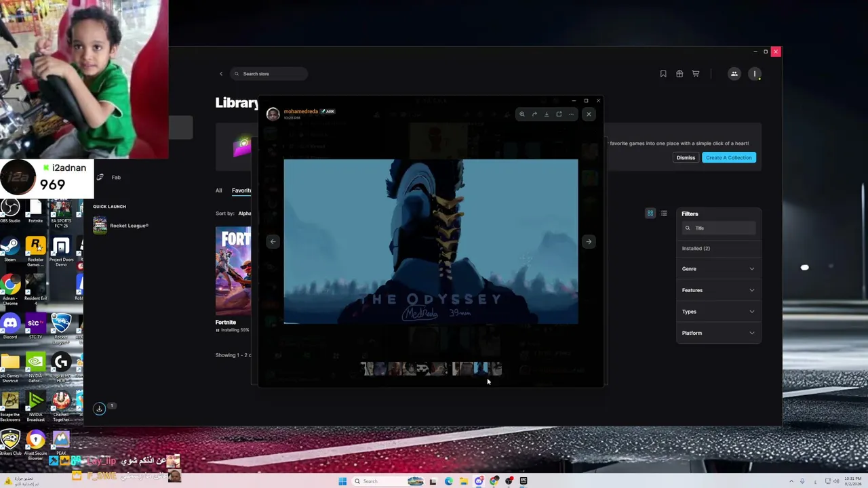Switch to the Favorites library tab
The height and width of the screenshot is (488, 868).
point(241,190)
